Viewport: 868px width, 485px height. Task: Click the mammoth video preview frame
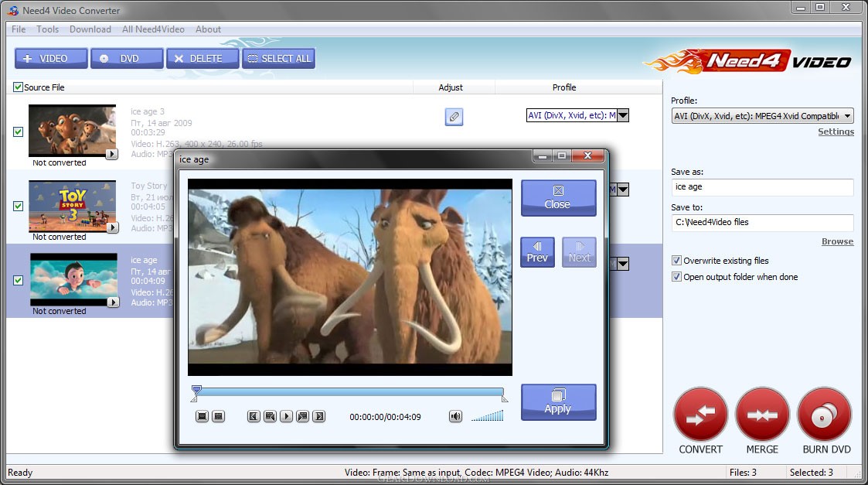click(x=350, y=277)
